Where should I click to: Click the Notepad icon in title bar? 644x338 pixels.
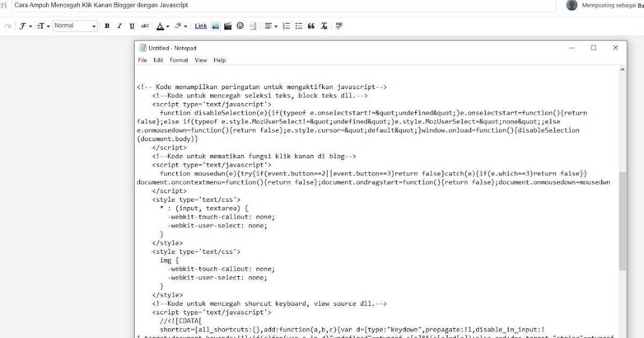click(x=143, y=48)
